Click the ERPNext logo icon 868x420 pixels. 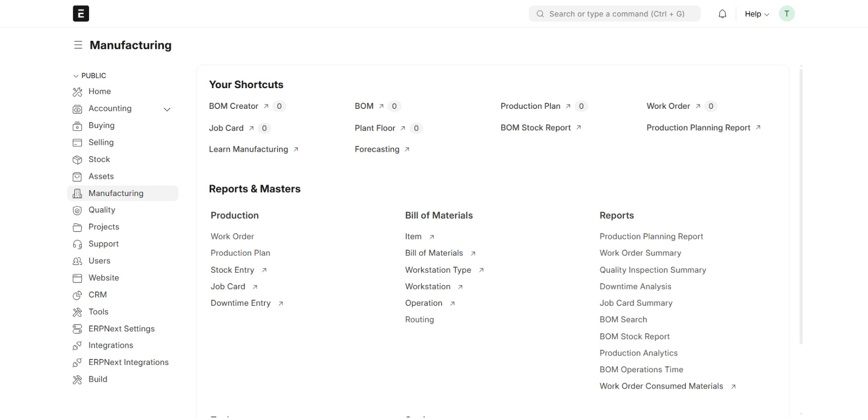(x=81, y=14)
